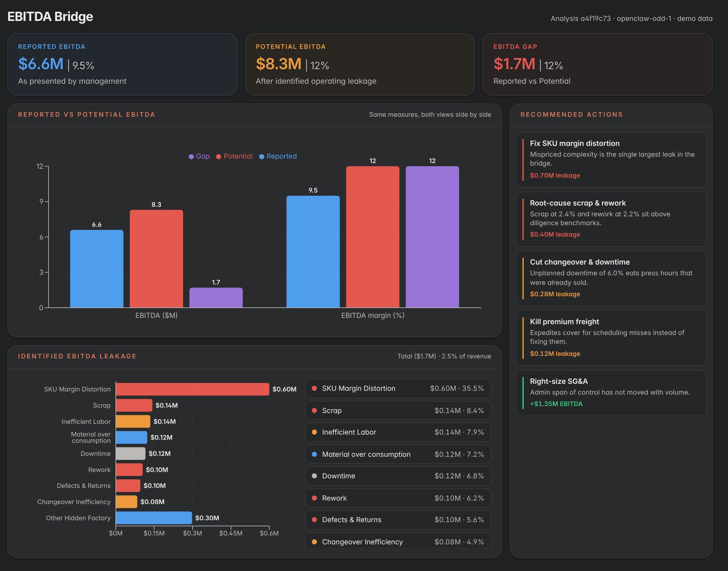
Task: Select the Downtime $0.12M · 6.8% row
Action: (x=398, y=476)
